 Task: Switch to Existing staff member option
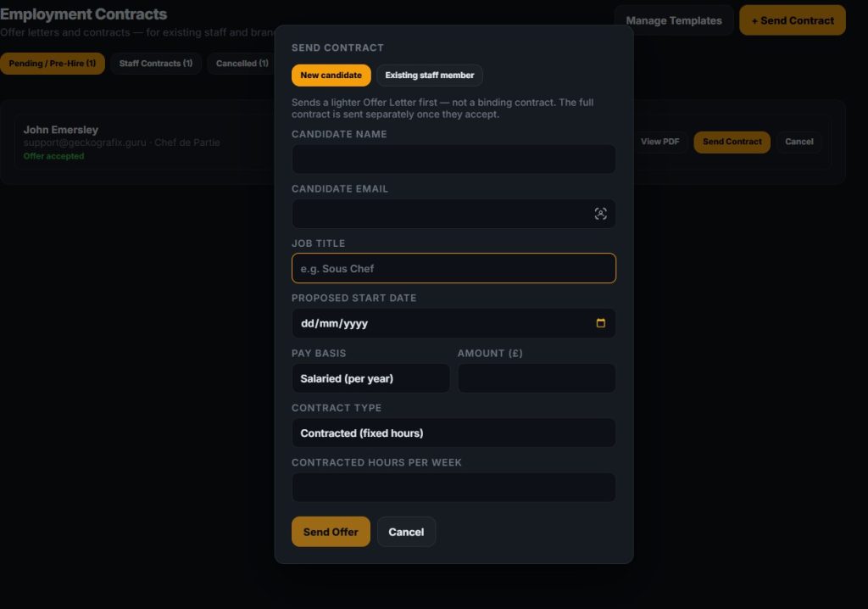[430, 75]
